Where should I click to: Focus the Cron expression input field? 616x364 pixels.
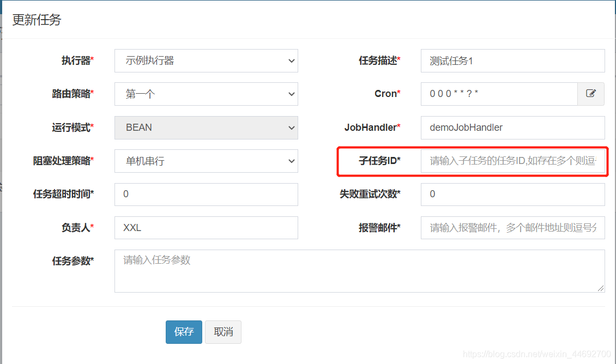coord(499,94)
